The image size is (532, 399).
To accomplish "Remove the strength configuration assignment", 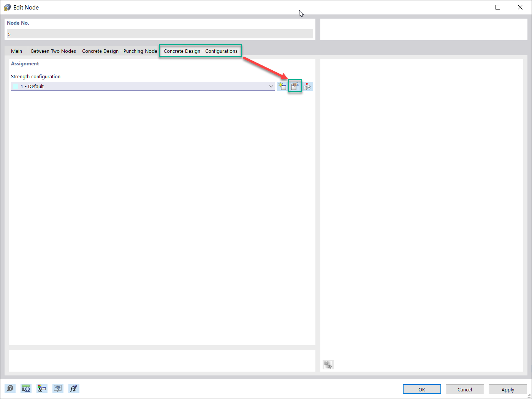I will tap(307, 86).
